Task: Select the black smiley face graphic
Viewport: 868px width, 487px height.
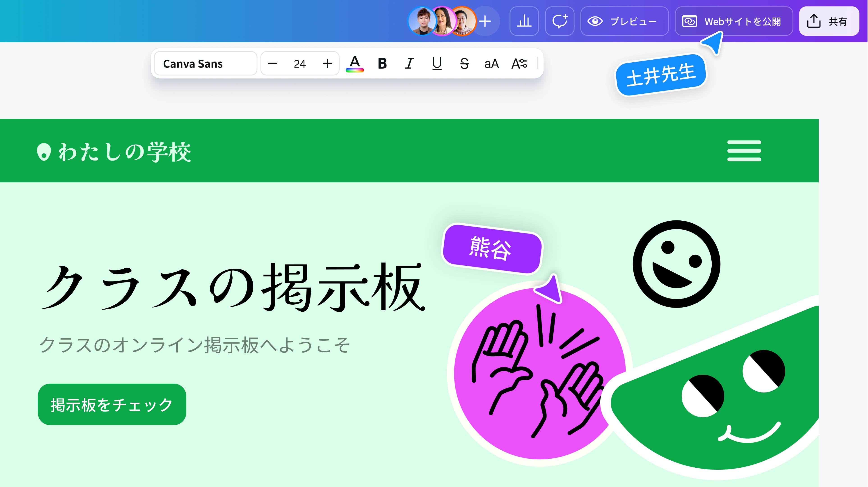Action: click(x=676, y=264)
